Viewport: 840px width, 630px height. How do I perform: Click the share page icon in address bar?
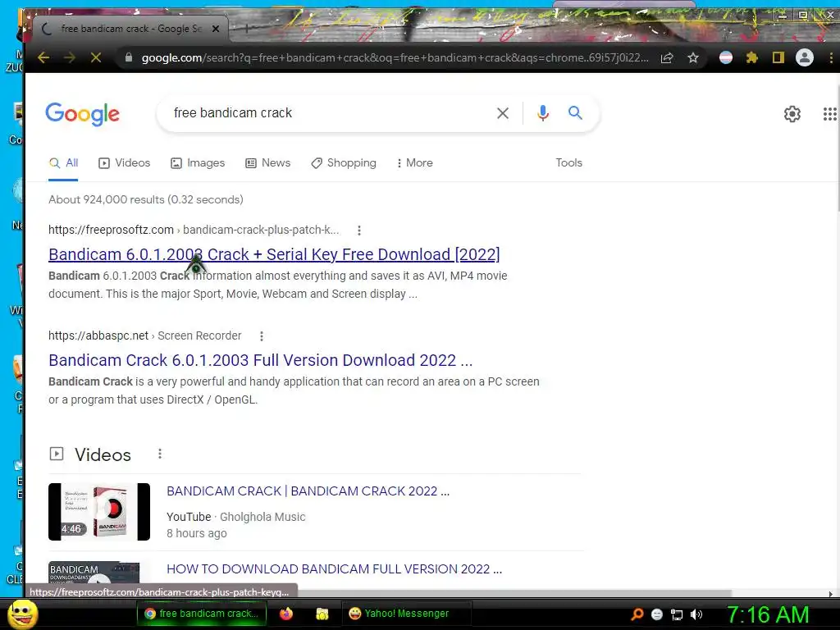[667, 58]
